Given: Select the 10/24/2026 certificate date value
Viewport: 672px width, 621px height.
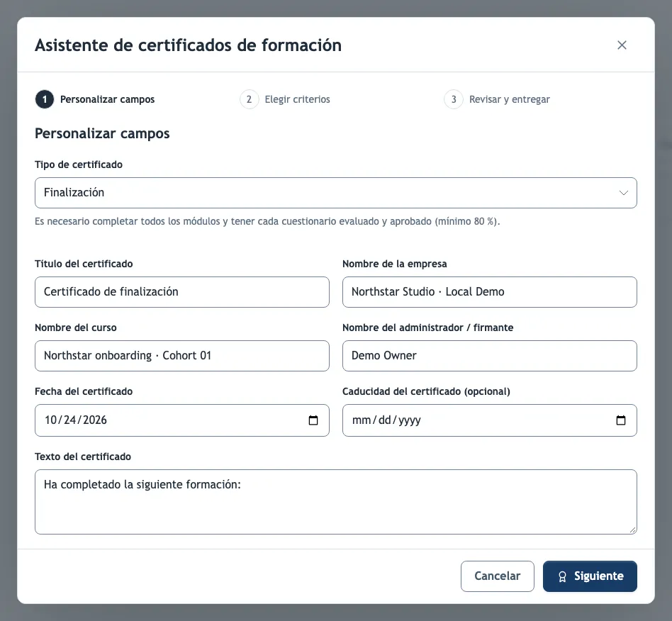Looking at the screenshot, I should tap(76, 420).
